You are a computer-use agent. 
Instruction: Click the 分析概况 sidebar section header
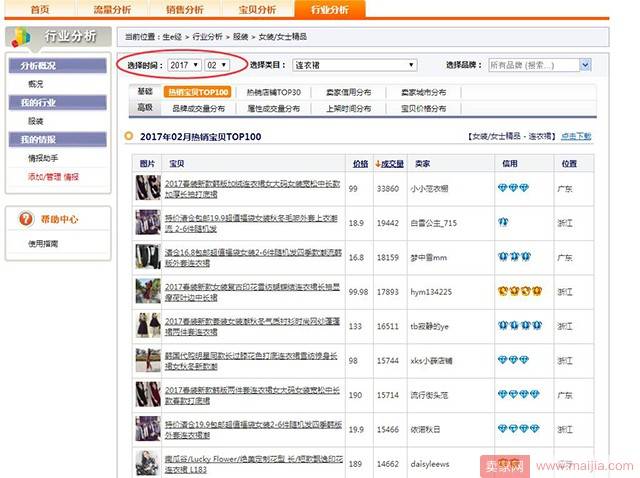point(58,66)
